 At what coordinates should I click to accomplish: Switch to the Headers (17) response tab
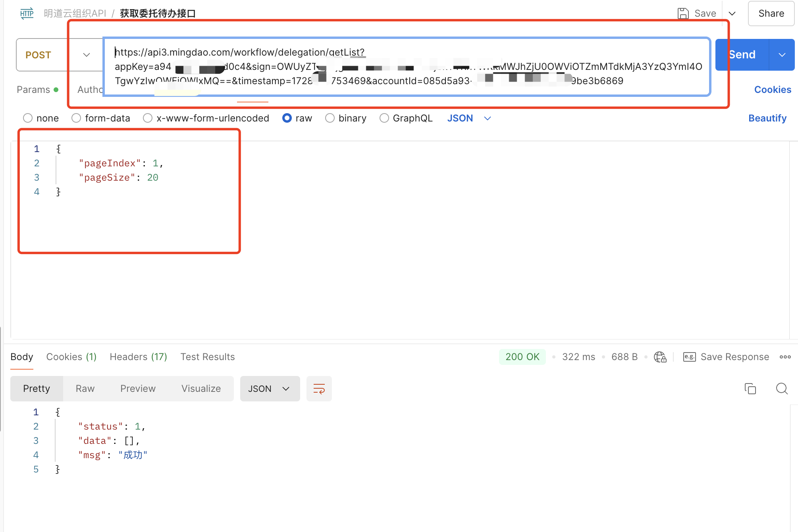point(138,357)
